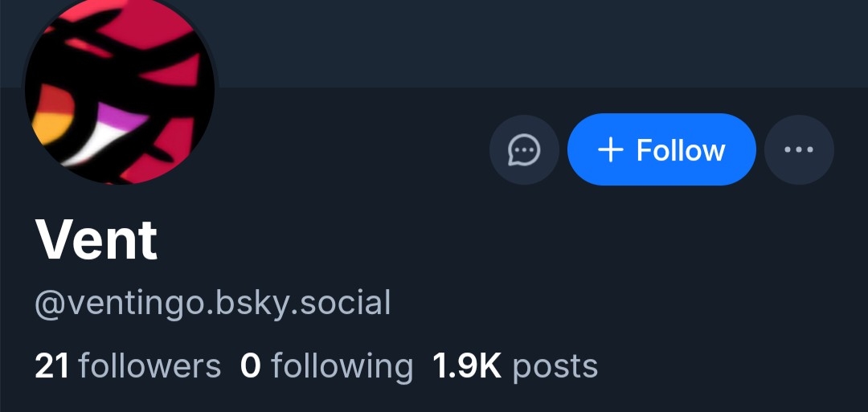
Task: Click the display name Vent
Action: [x=96, y=240]
